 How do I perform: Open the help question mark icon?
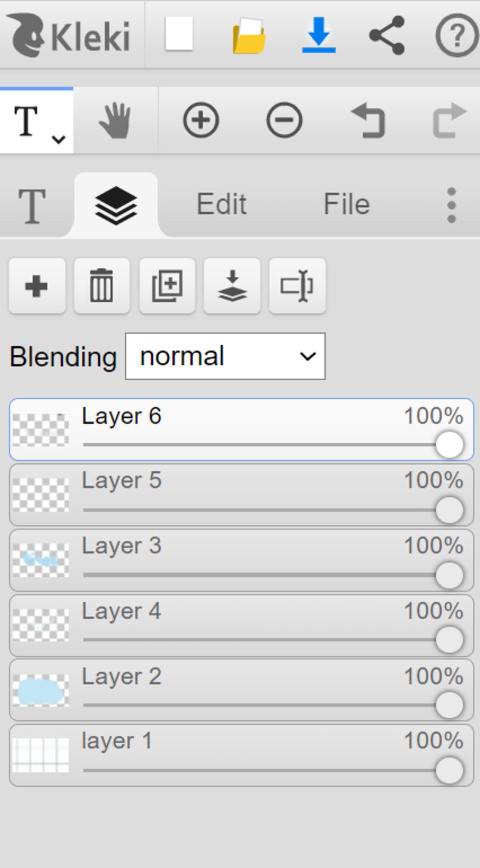point(456,35)
